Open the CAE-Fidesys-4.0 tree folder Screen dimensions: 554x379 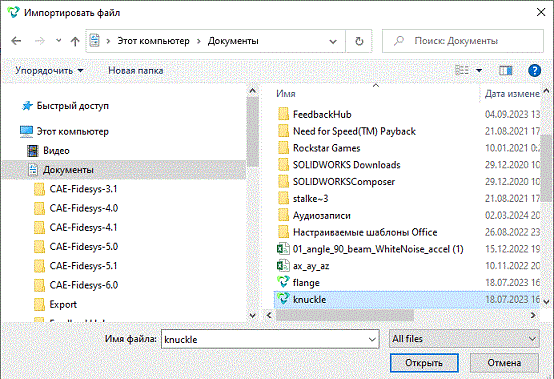coord(84,208)
